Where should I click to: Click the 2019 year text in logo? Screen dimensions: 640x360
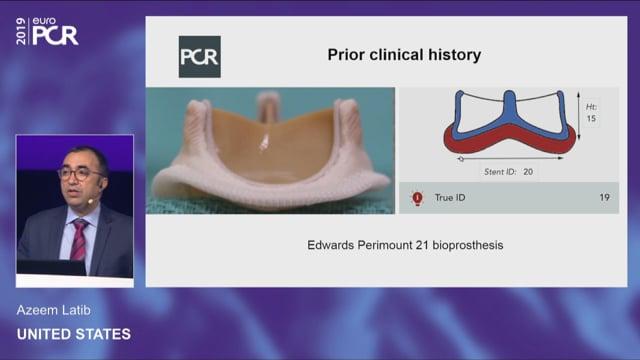click(21, 31)
